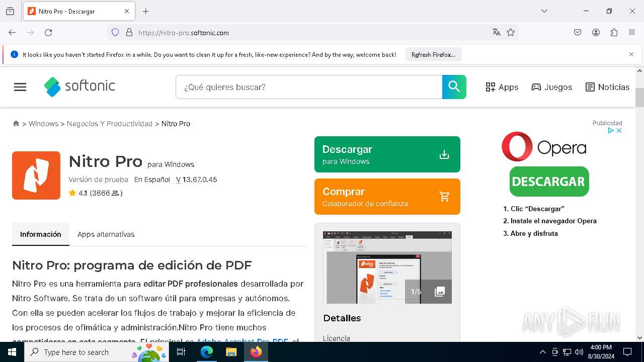This screenshot has height=362, width=644.
Task: Close the Nitro Pro - Descargar tab
Action: point(127,11)
